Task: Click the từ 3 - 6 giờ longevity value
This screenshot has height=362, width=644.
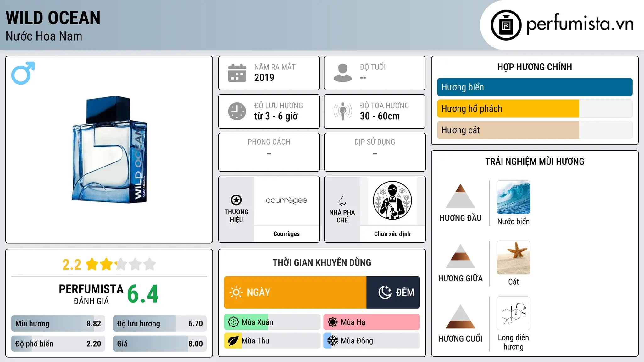Action: point(276,116)
